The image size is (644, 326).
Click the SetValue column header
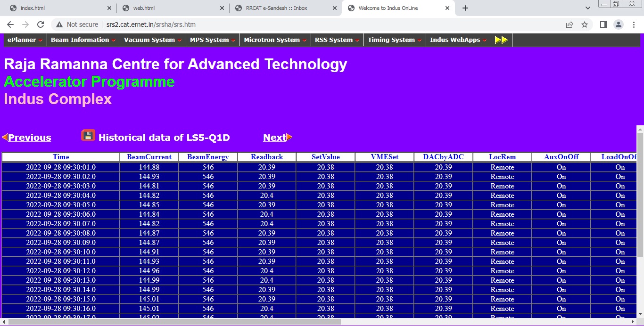pos(326,157)
